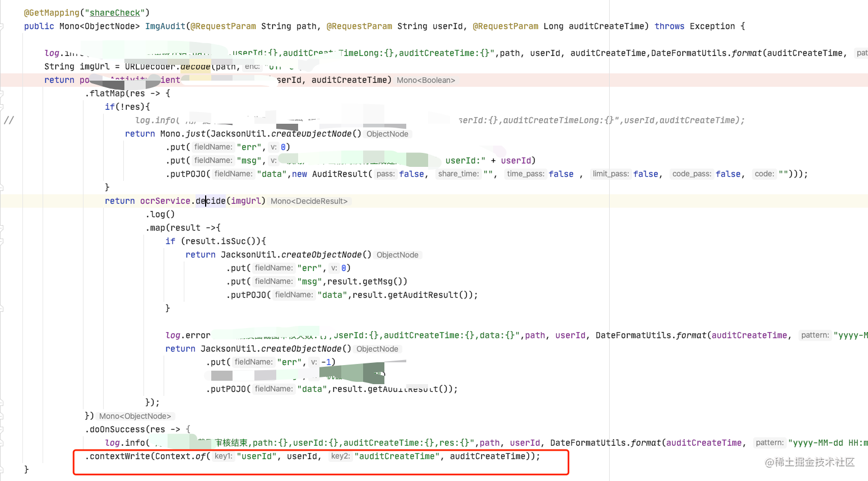This screenshot has height=481, width=868.
Task: Click the Mono<ObjectNode> inlay hint
Action: point(135,416)
